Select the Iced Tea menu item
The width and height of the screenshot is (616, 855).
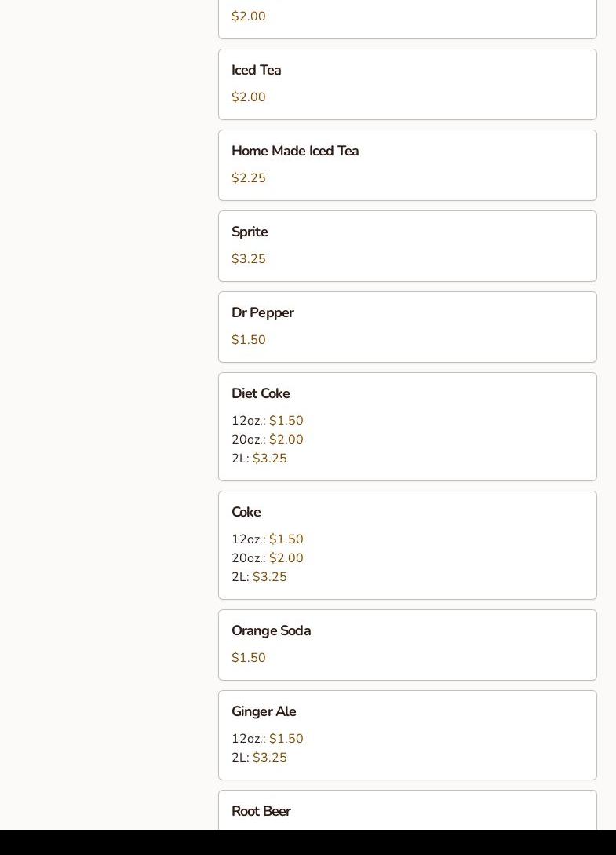click(x=407, y=85)
